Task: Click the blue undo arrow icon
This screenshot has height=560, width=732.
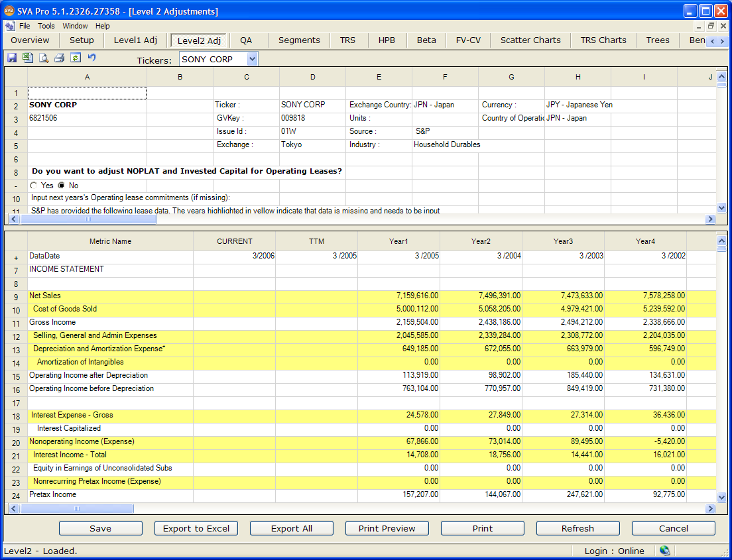Action: [x=91, y=58]
